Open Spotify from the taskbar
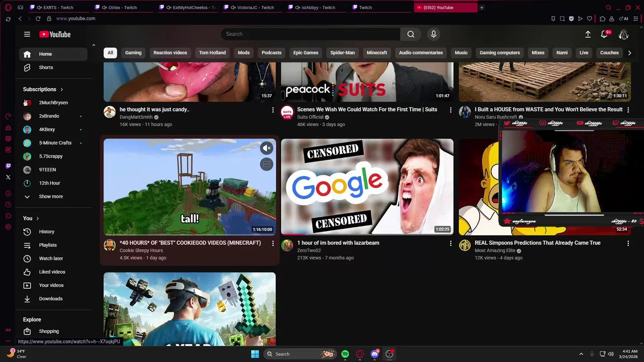 click(345, 354)
